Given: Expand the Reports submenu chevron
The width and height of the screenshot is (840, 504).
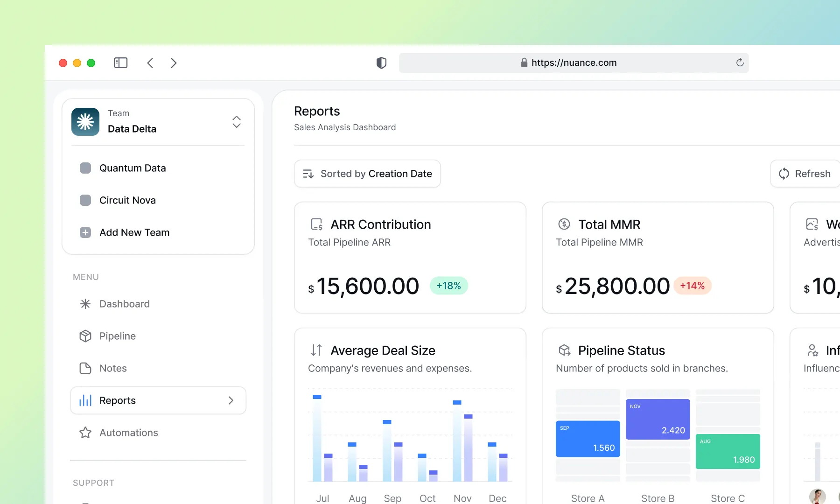Looking at the screenshot, I should tap(231, 400).
